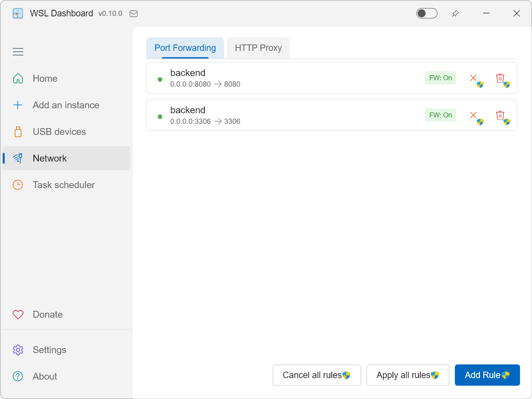Click the Add Rule button
This screenshot has height=399, width=532.
point(487,375)
